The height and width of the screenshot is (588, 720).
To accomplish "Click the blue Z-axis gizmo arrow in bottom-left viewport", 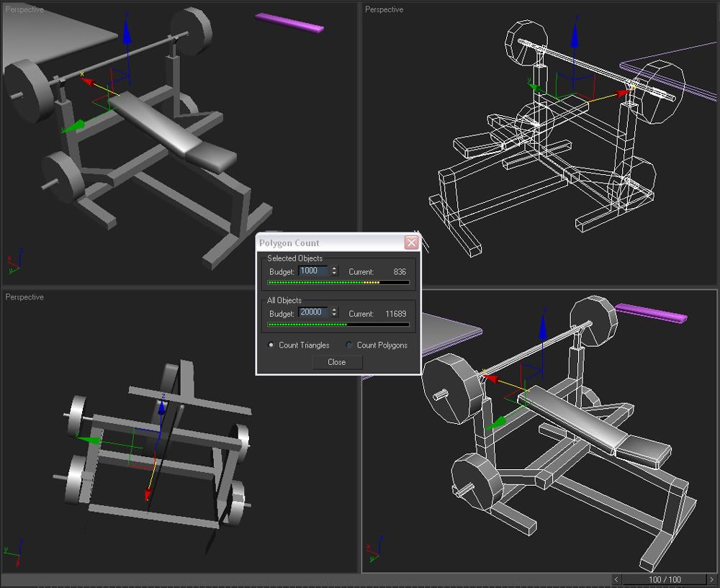I will tap(161, 407).
